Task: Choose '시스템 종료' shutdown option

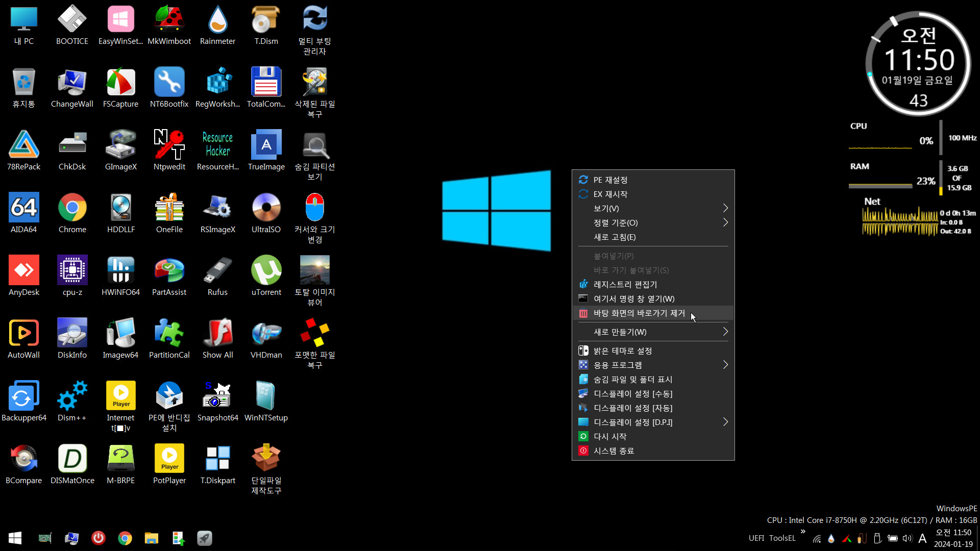Action: (653, 451)
